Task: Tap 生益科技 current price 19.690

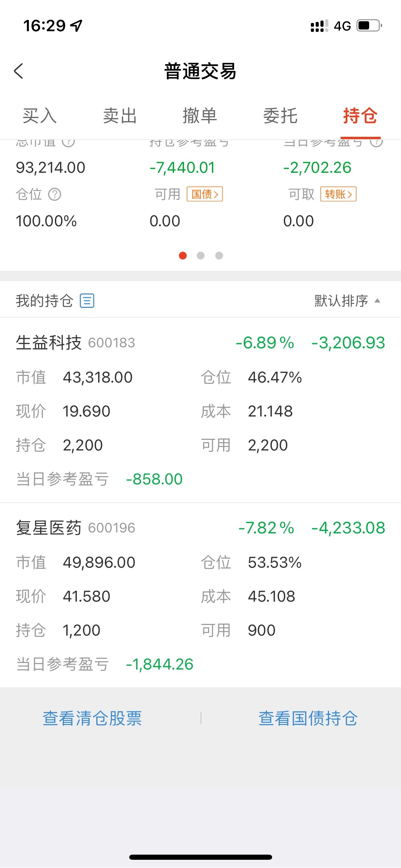Action: coord(86,411)
